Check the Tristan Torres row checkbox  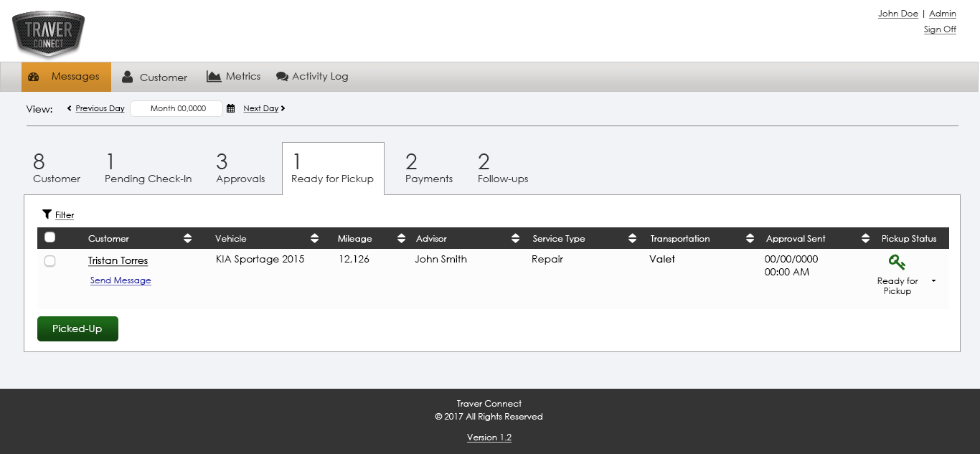click(50, 261)
